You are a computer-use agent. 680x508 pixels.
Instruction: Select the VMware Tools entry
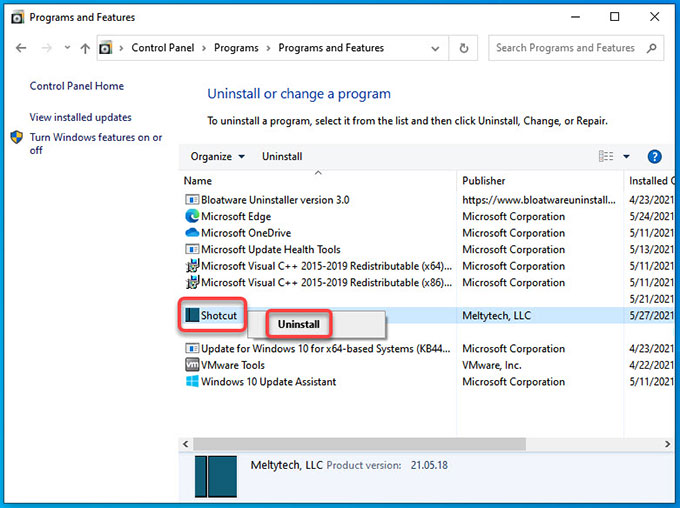pyautogui.click(x=233, y=365)
